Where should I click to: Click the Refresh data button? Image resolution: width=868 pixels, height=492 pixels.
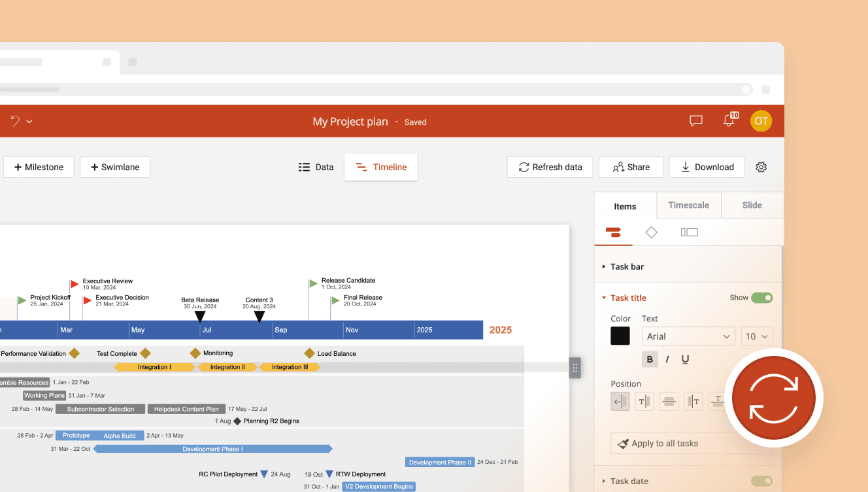coord(550,167)
